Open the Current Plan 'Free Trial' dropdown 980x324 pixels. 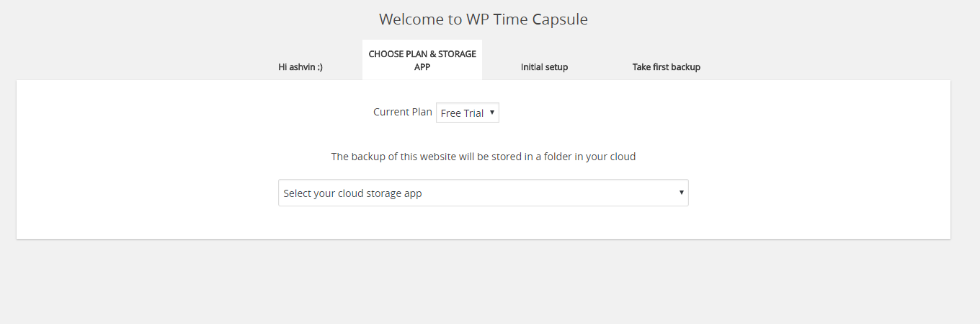point(468,113)
